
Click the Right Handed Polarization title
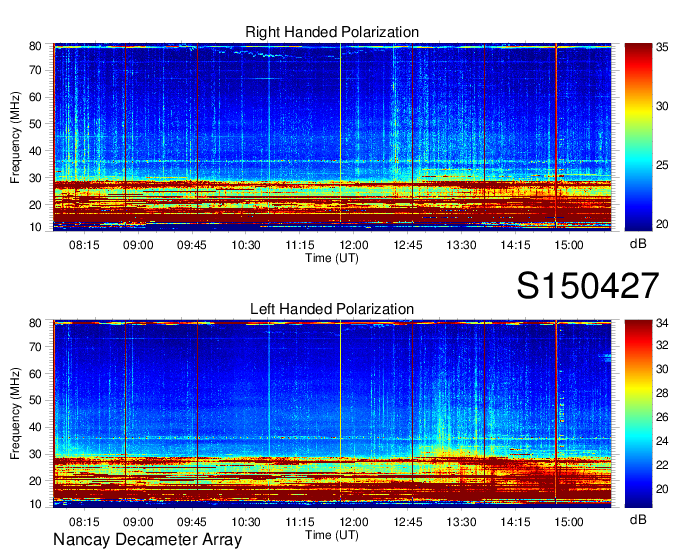[332, 32]
